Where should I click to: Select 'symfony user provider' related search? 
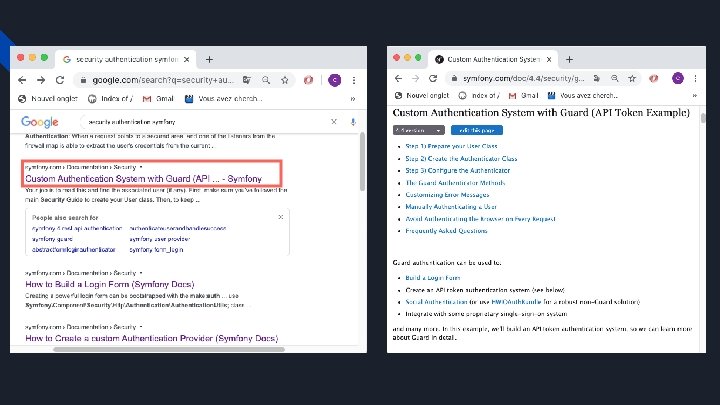pos(159,239)
